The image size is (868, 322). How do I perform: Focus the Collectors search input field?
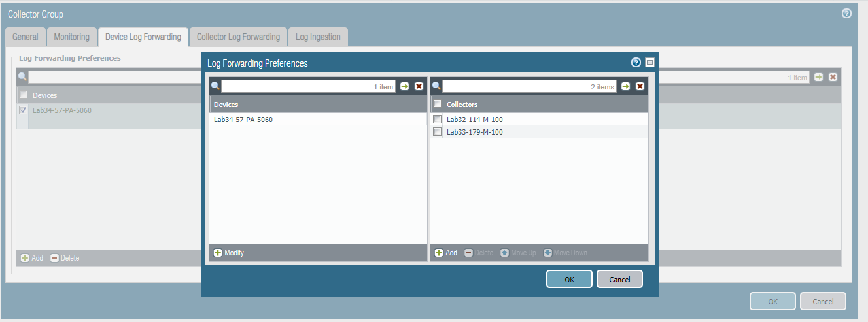[x=529, y=86]
